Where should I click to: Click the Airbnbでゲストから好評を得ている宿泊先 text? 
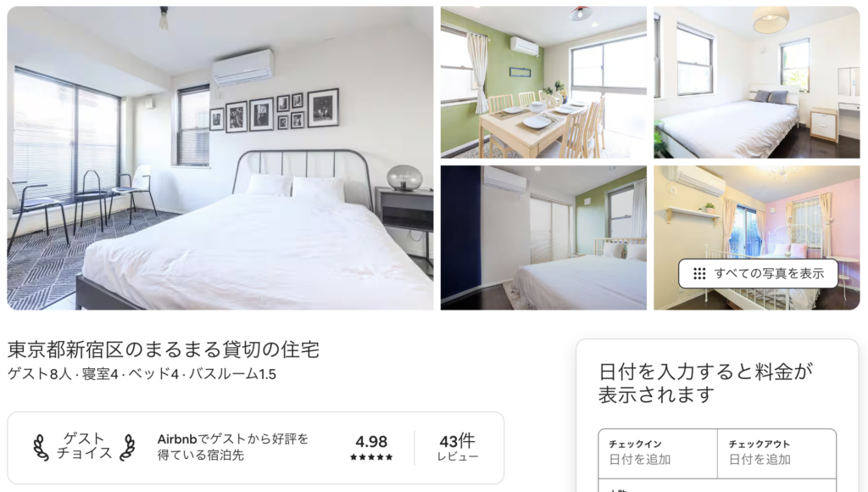point(232,447)
